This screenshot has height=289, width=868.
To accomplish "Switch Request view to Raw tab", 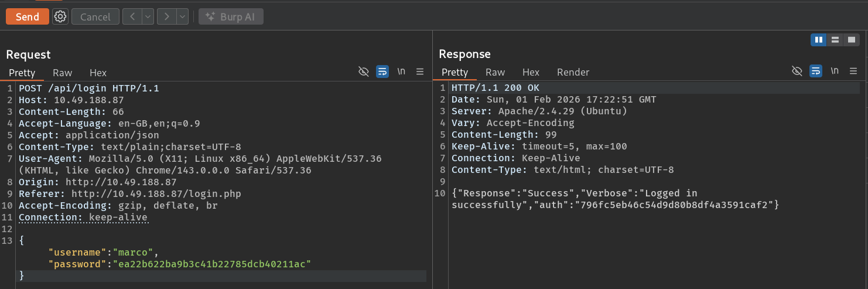I will (62, 73).
